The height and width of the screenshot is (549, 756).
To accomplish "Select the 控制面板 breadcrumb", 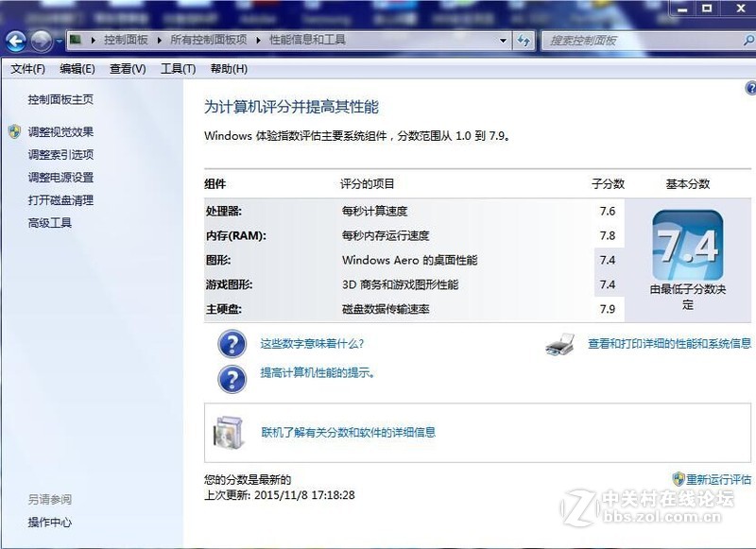I will (126, 40).
